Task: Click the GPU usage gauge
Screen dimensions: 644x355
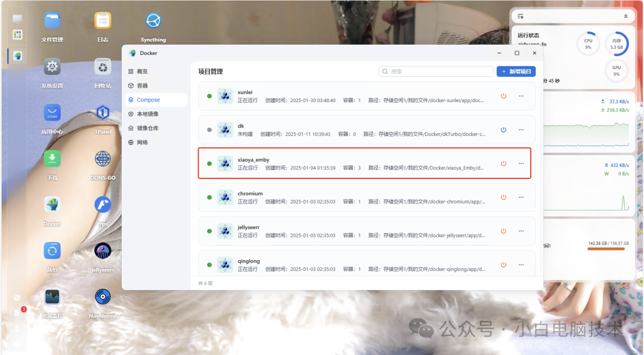Action: coord(617,70)
